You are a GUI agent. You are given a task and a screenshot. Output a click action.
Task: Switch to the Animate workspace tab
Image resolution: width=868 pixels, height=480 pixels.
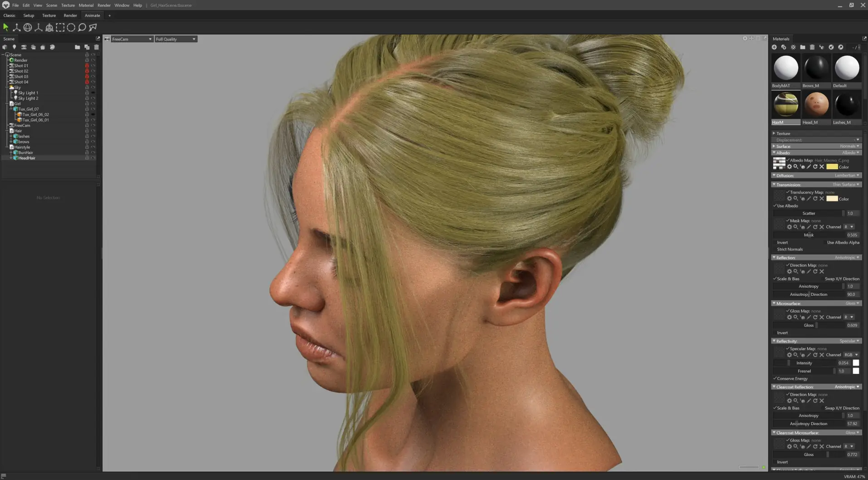point(93,15)
